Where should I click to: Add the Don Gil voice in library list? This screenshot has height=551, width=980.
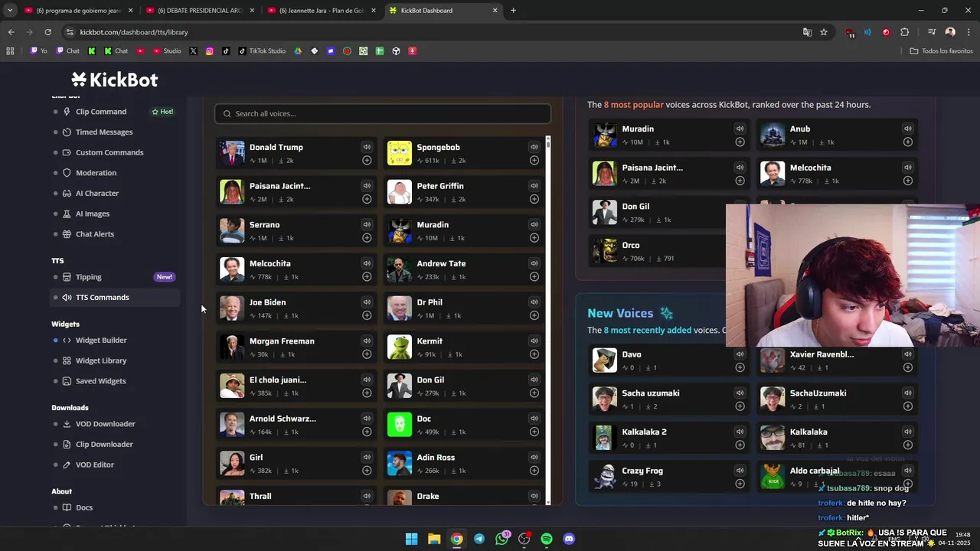coord(534,393)
